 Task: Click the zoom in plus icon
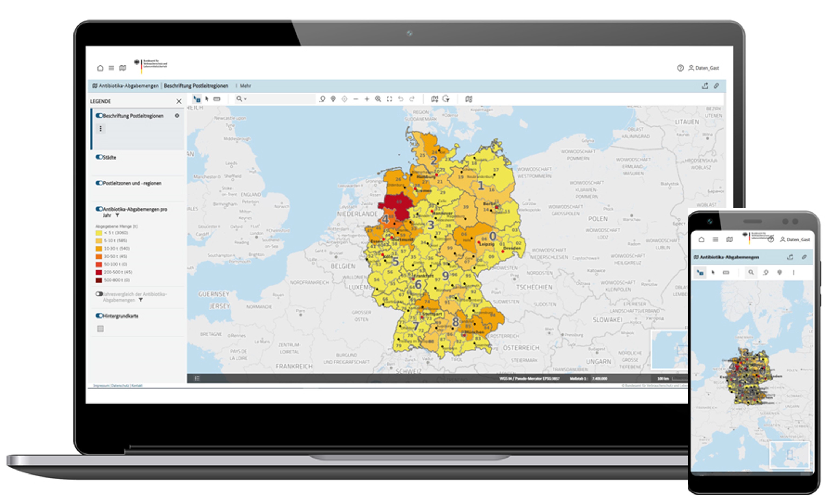coord(367,99)
